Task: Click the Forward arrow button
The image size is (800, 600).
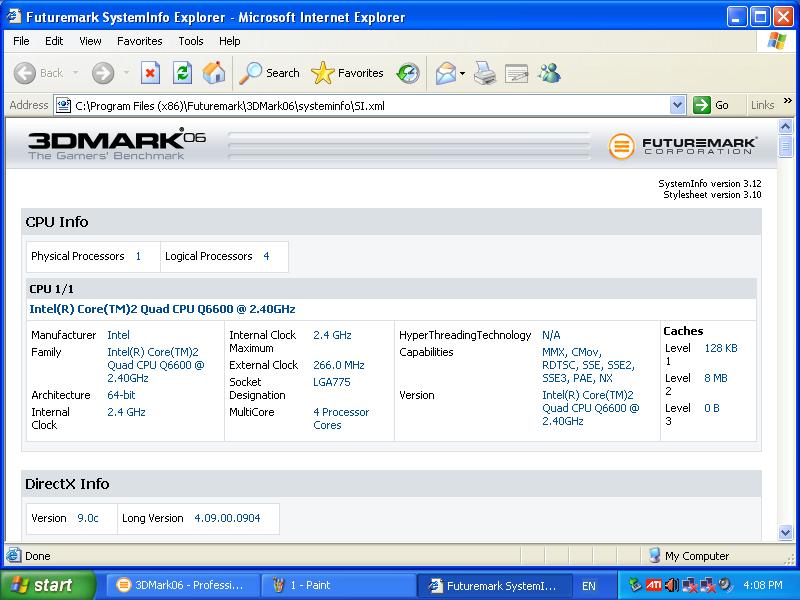Action: [103, 73]
